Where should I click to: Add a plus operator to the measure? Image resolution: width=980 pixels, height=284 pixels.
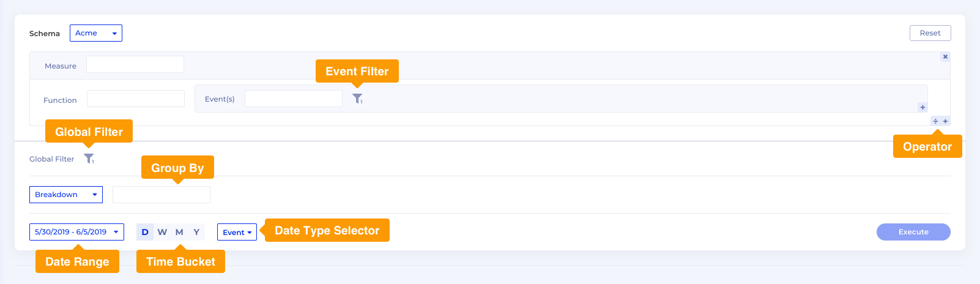pyautogui.click(x=945, y=121)
